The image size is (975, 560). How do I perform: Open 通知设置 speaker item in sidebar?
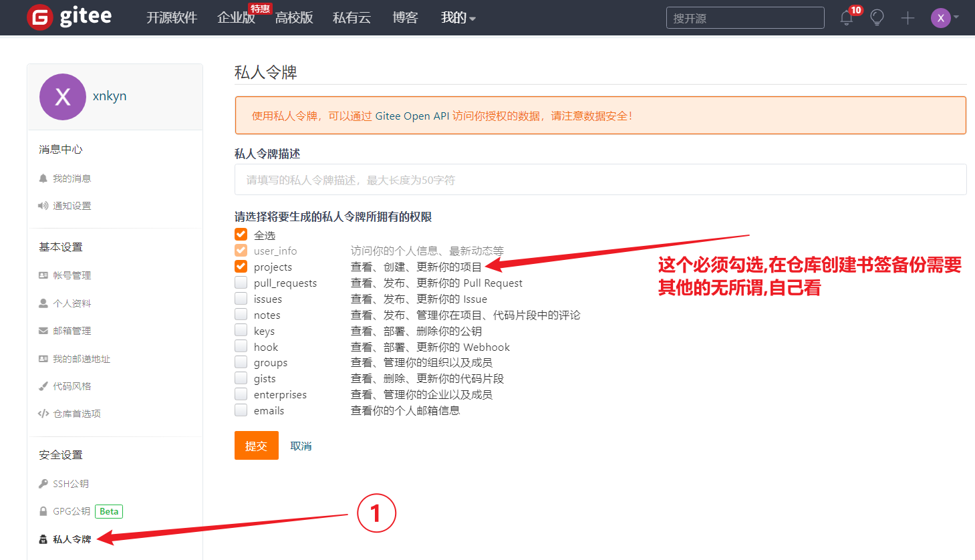click(72, 206)
